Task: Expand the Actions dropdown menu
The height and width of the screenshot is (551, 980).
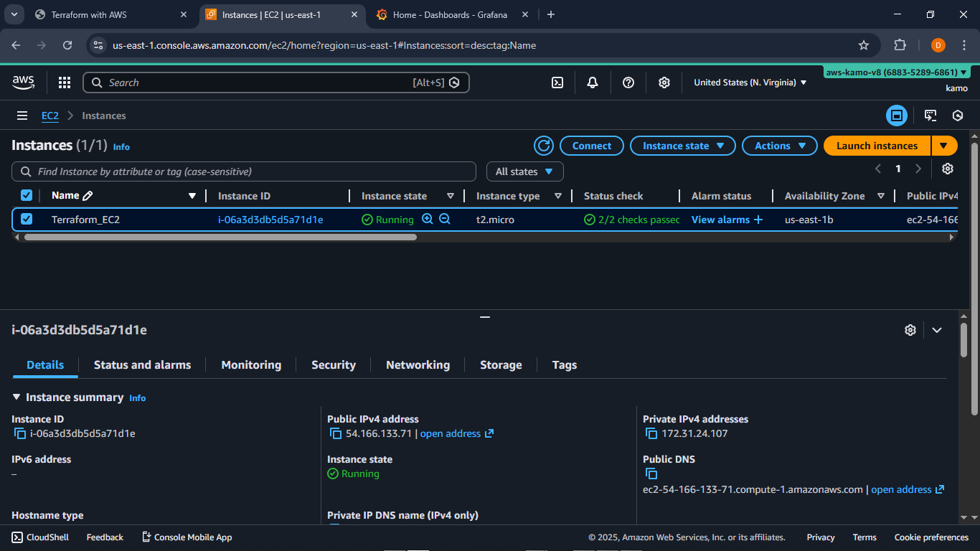Action: tap(779, 146)
